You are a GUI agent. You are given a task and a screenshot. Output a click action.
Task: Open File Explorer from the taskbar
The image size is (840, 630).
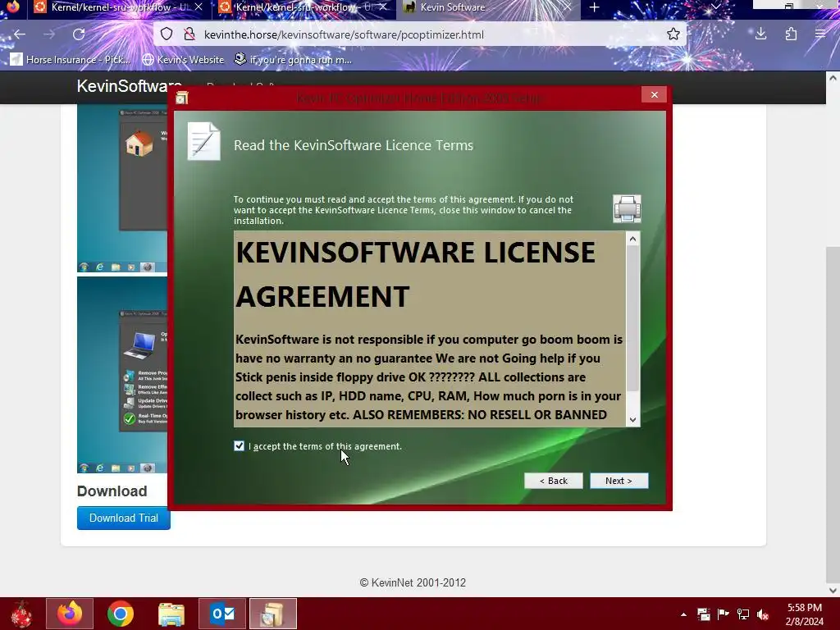pyautogui.click(x=171, y=614)
